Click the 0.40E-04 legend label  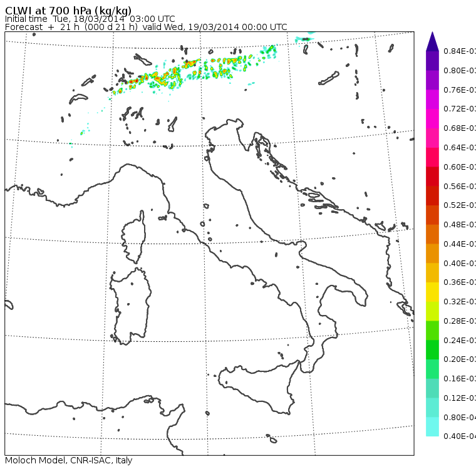pos(460,436)
